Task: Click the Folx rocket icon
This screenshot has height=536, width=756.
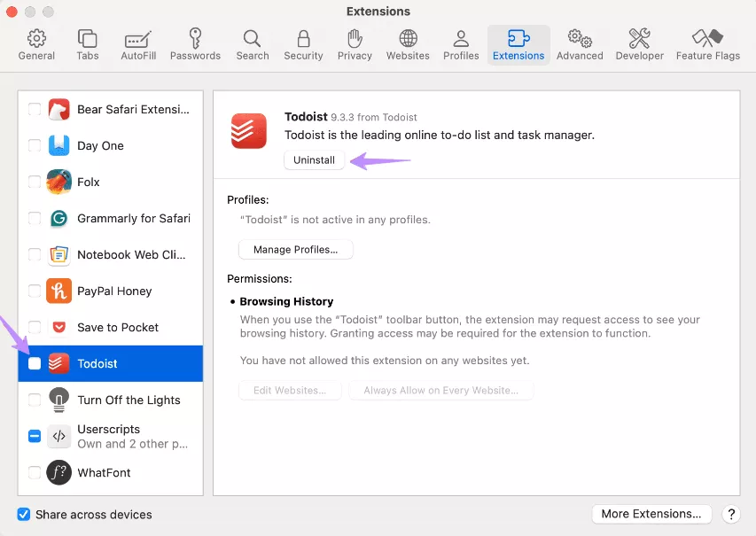Action: [x=58, y=182]
